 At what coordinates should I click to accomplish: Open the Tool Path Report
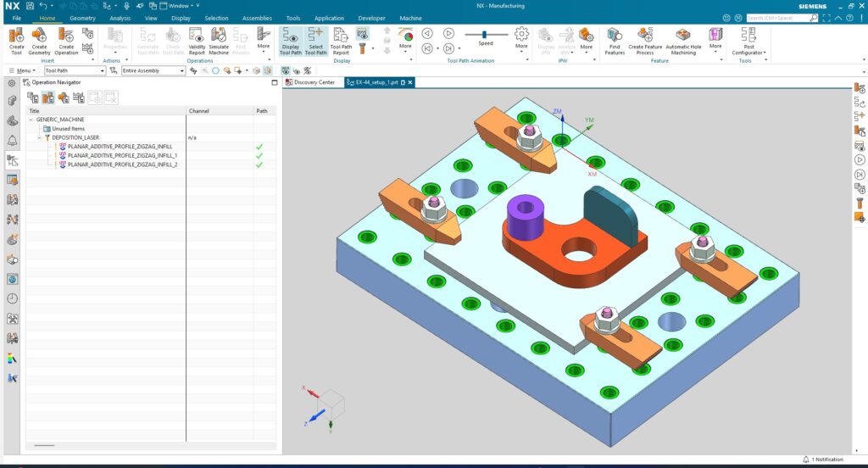coord(341,40)
